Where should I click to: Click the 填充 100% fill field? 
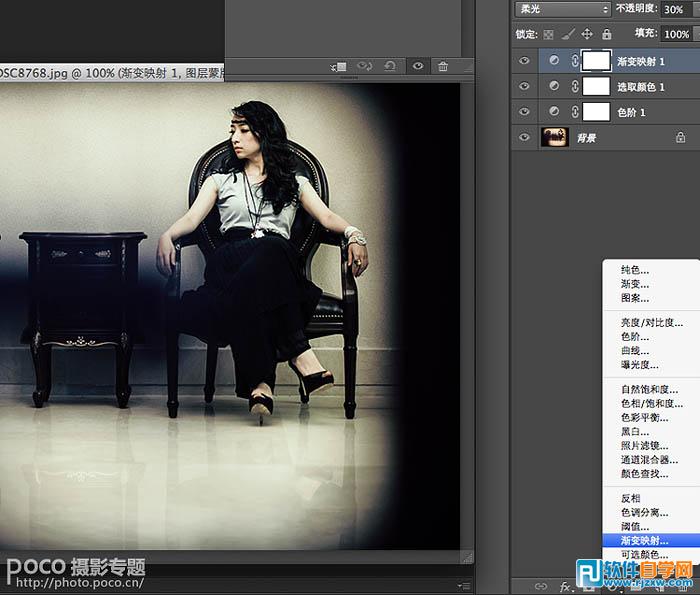(678, 34)
